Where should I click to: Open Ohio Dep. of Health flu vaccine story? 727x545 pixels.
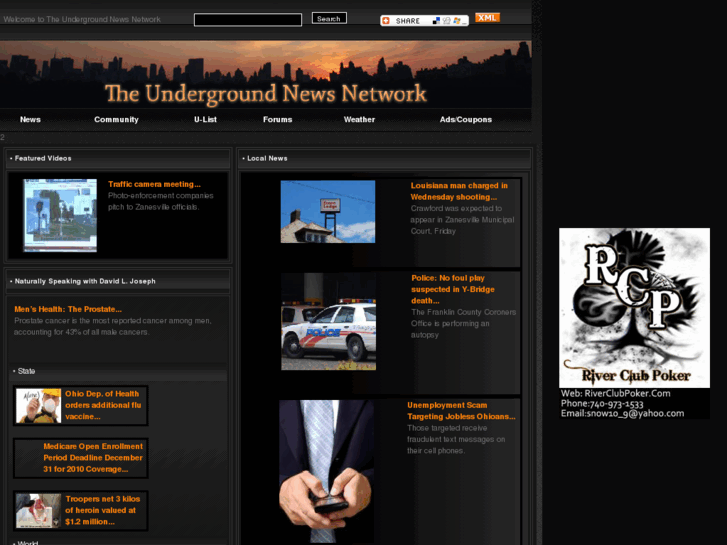pyautogui.click(x=103, y=405)
